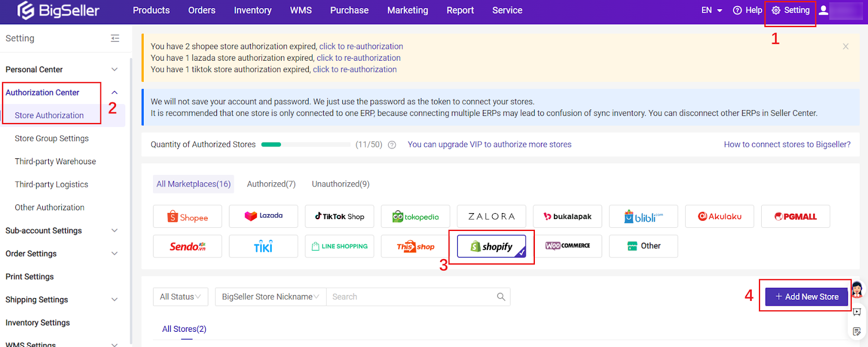This screenshot has width=868, height=347.
Task: Open Other Authorization page
Action: click(x=49, y=208)
